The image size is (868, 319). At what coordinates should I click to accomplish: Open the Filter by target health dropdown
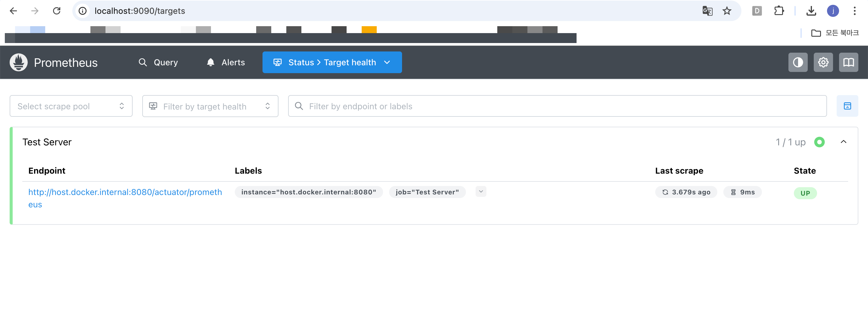(210, 106)
